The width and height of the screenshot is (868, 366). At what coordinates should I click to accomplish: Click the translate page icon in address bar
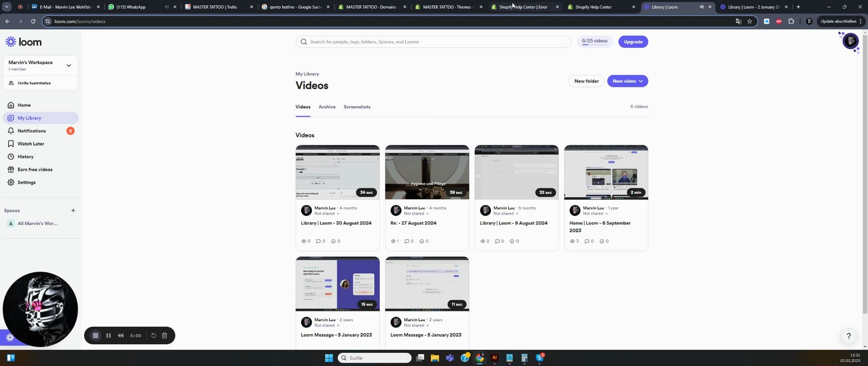738,21
